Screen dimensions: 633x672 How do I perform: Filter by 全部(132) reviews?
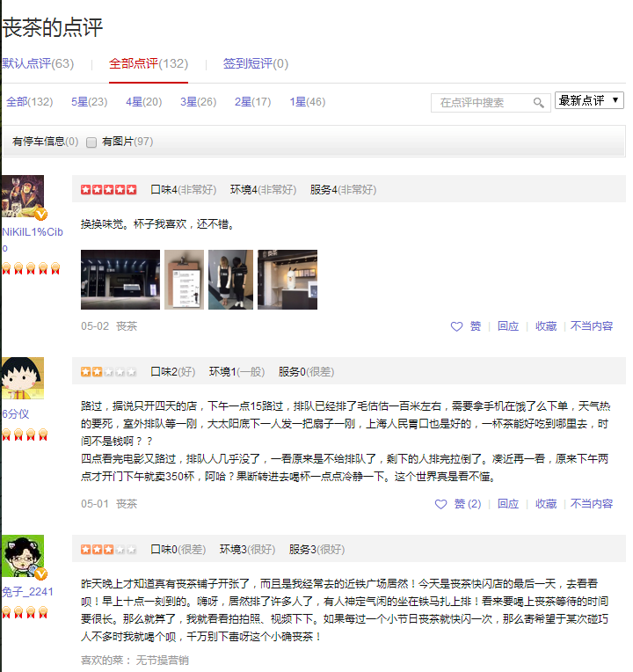(x=30, y=102)
